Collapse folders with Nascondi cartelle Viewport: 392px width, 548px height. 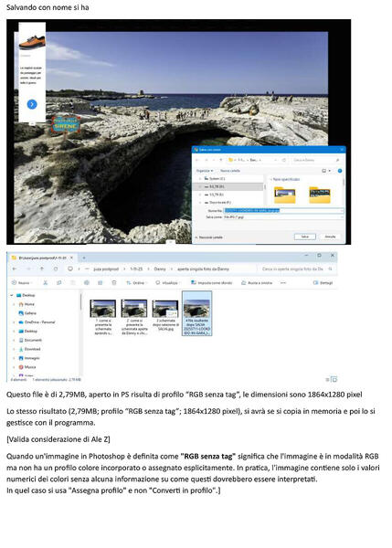coord(209,237)
